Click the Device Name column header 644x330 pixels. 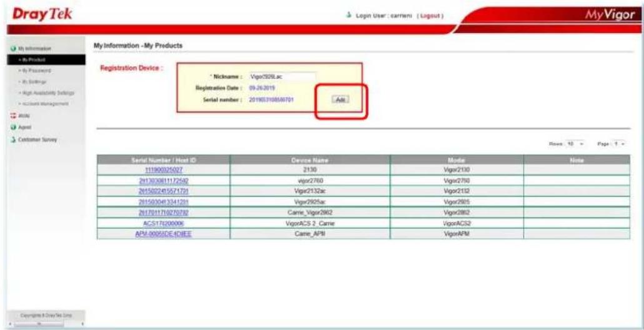pyautogui.click(x=310, y=160)
